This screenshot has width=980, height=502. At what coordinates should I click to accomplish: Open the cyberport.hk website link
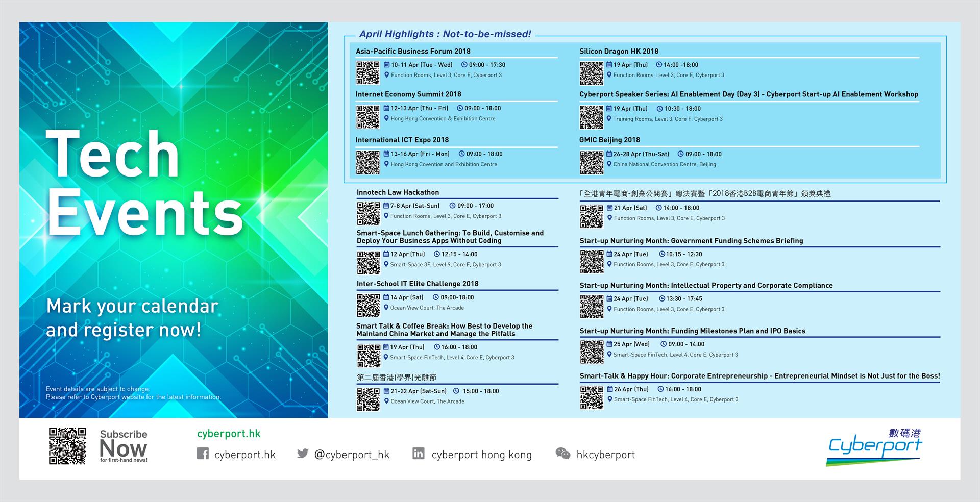tap(229, 434)
